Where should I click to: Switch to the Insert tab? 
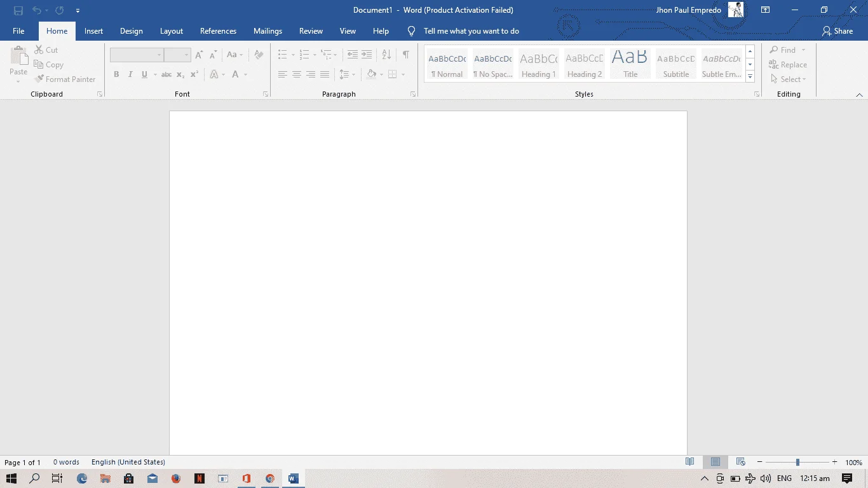pos(93,31)
